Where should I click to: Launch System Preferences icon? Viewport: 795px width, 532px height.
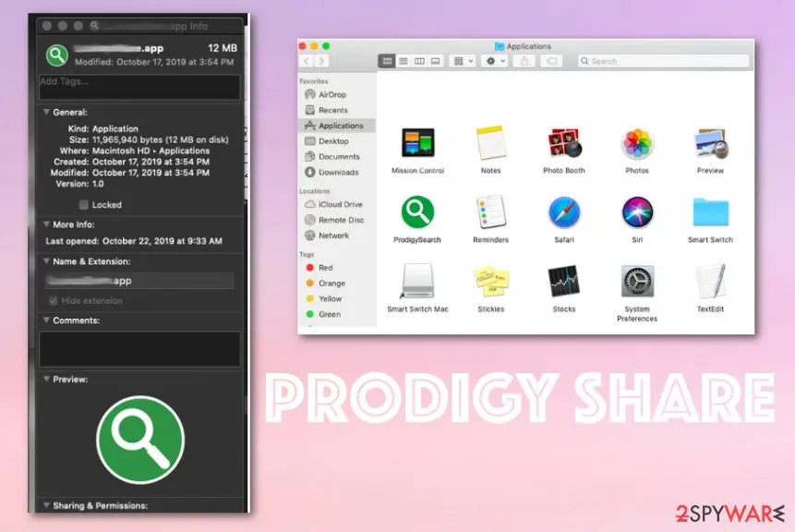pyautogui.click(x=637, y=281)
